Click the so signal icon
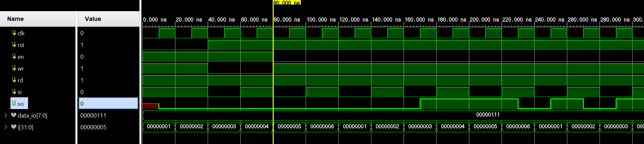Viewport: 644px width, 144px height. coord(14,103)
